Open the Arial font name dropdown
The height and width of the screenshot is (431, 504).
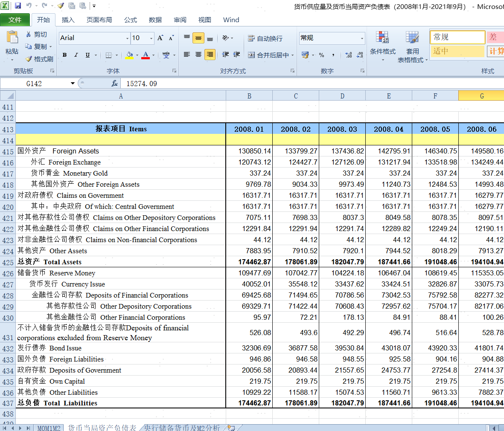point(127,38)
